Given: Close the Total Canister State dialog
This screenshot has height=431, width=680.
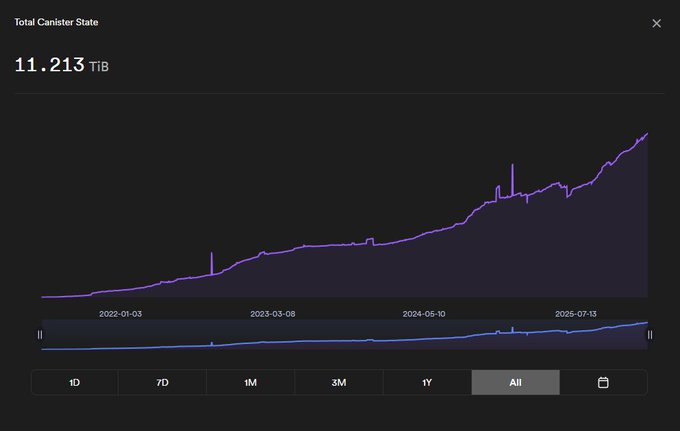Looking at the screenshot, I should [x=657, y=23].
